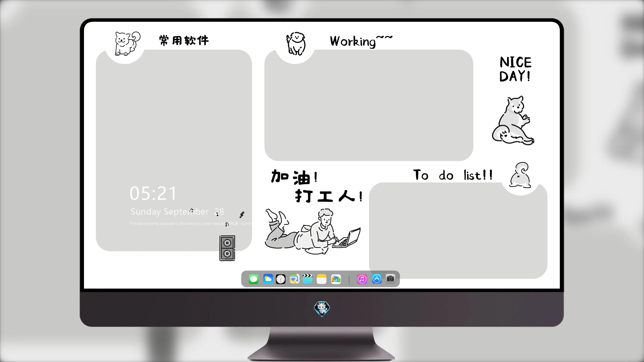Screen dimensions: 644x362
Task: Open the Weather app in the dock
Action: point(268,279)
